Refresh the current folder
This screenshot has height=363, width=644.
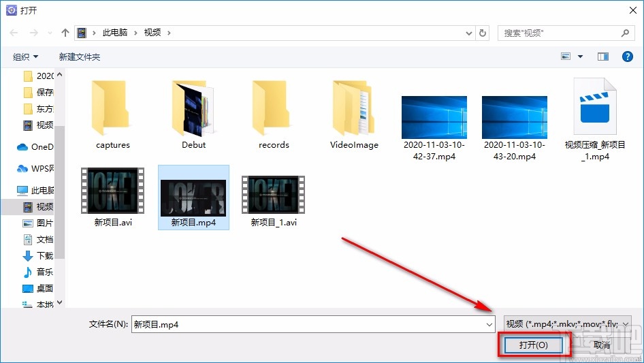483,33
